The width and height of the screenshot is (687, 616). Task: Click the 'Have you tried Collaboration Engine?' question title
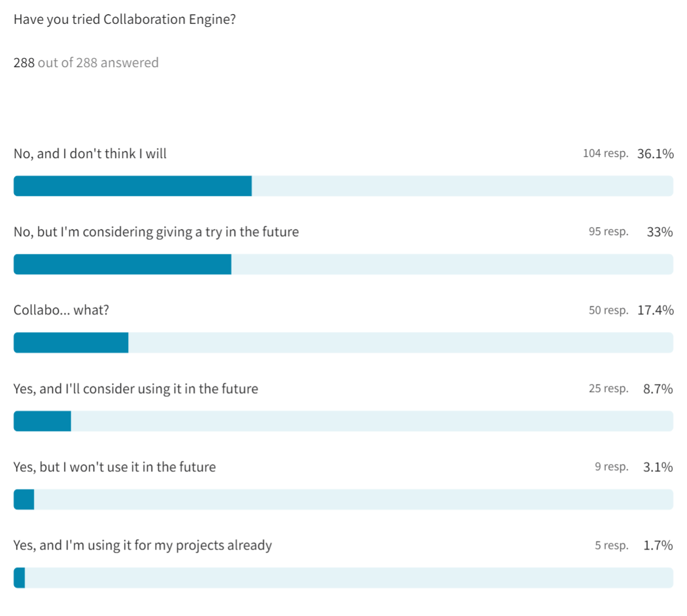tap(124, 19)
